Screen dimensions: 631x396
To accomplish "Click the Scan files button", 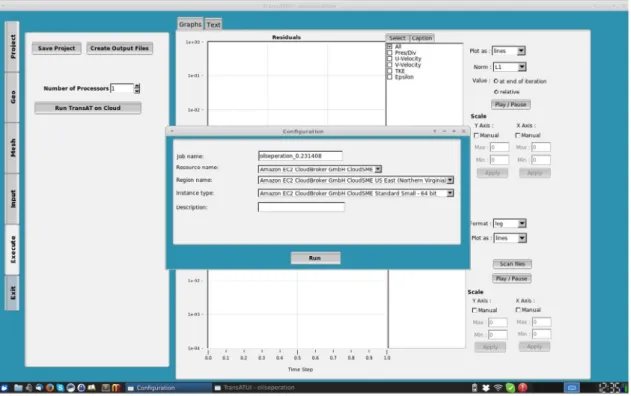I will [512, 264].
